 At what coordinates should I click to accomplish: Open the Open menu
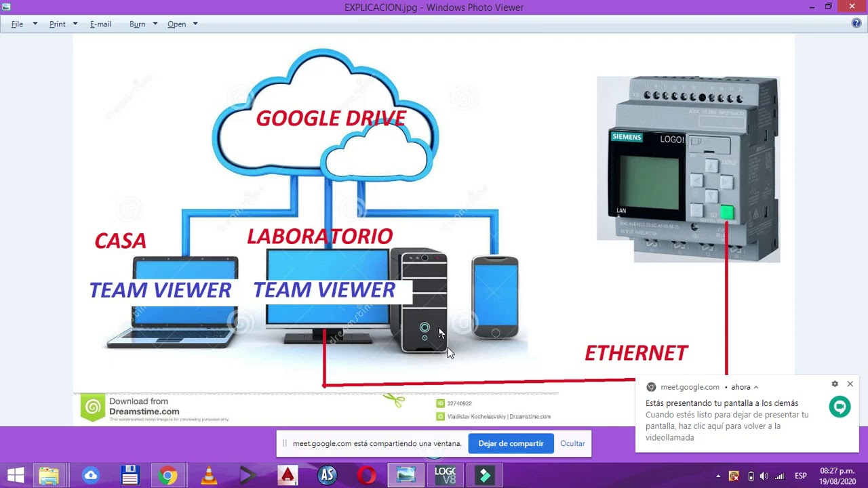[x=176, y=24]
